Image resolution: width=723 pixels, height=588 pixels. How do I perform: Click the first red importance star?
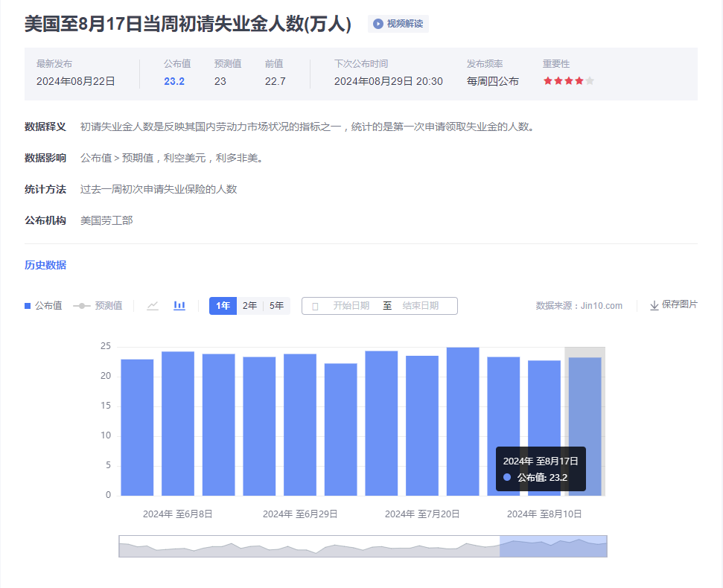pos(548,81)
